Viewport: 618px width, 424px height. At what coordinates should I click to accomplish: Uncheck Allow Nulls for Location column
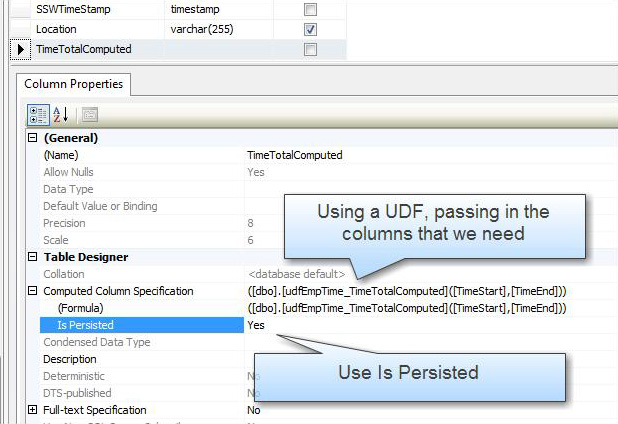310,29
